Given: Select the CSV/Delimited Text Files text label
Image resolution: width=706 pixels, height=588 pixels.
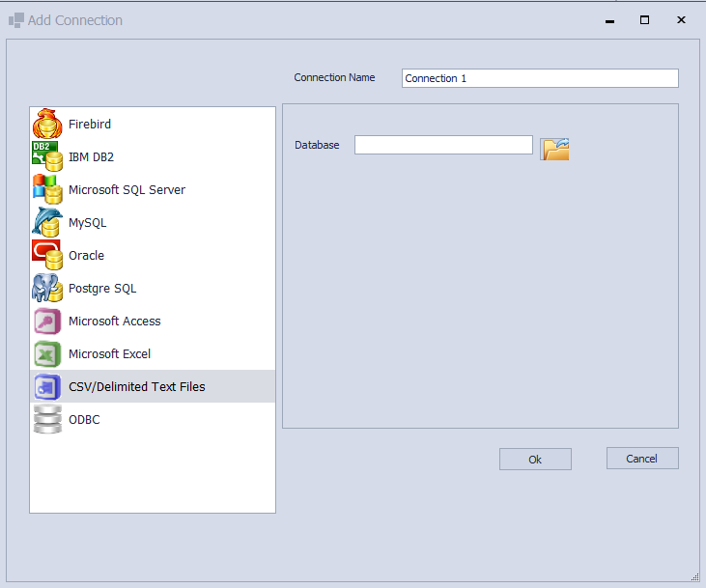Looking at the screenshot, I should pyautogui.click(x=136, y=387).
